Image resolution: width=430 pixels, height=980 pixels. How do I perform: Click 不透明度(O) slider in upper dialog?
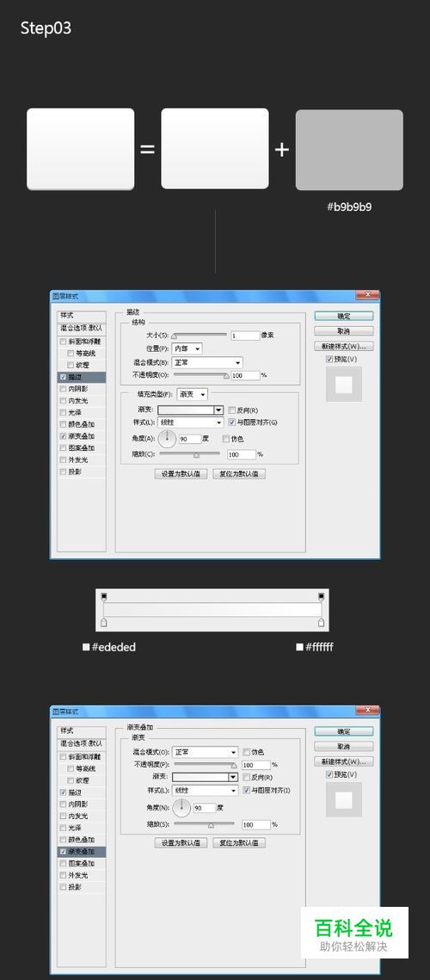(200, 376)
